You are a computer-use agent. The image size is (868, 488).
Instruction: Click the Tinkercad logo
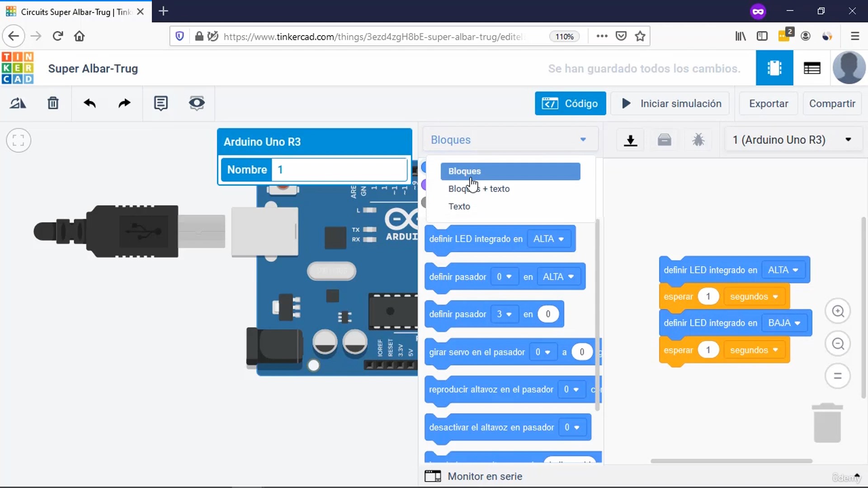click(x=18, y=68)
